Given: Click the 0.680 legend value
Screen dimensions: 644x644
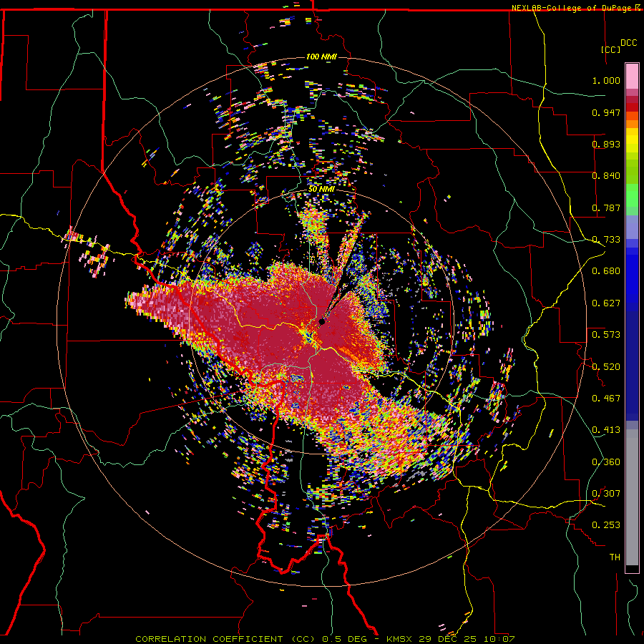Looking at the screenshot, I should coord(606,271).
